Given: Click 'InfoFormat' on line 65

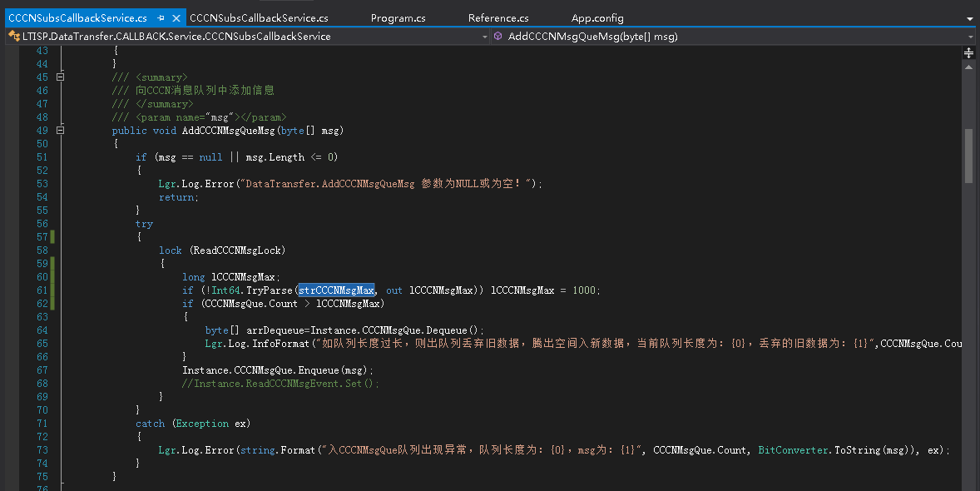Looking at the screenshot, I should click(280, 344).
